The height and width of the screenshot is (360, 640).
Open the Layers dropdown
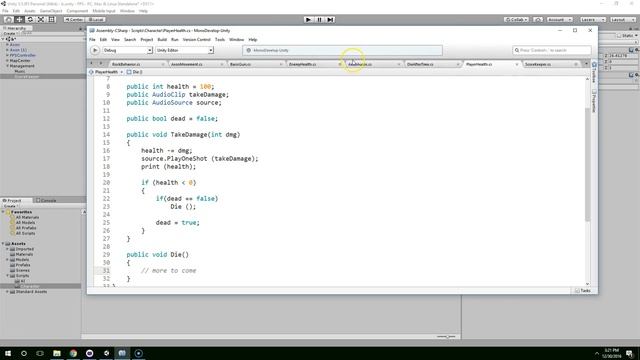pyautogui.click(x=592, y=20)
